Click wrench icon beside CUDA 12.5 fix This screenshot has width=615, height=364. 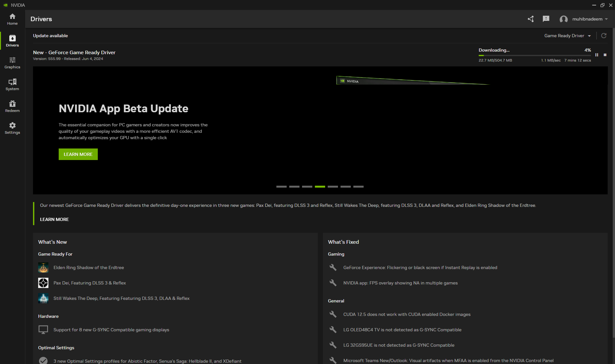[x=333, y=314]
